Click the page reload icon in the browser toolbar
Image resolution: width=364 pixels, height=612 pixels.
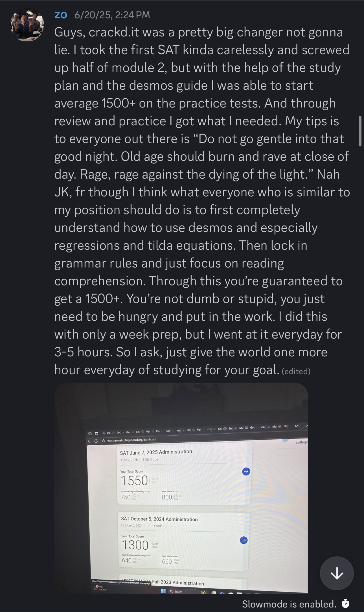point(96,441)
